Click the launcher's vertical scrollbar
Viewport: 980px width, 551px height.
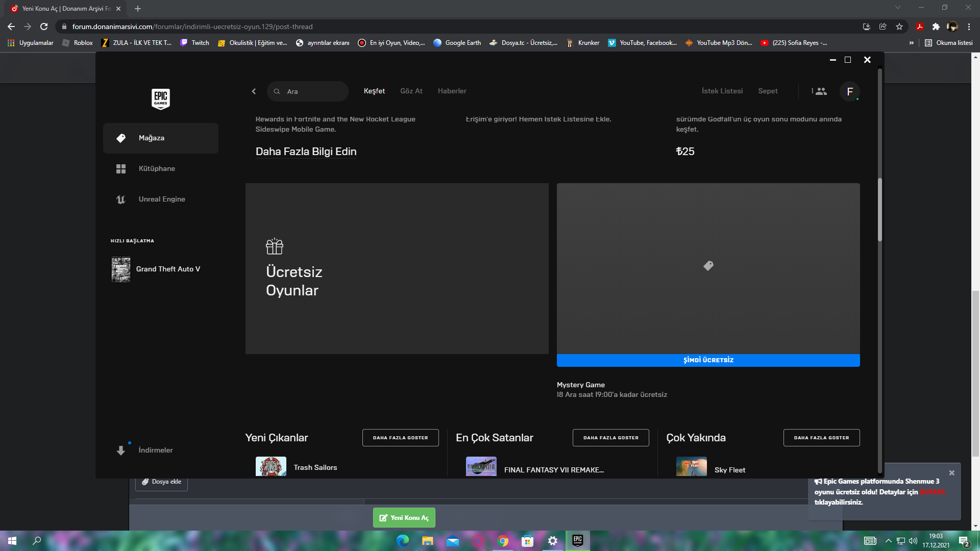point(879,209)
